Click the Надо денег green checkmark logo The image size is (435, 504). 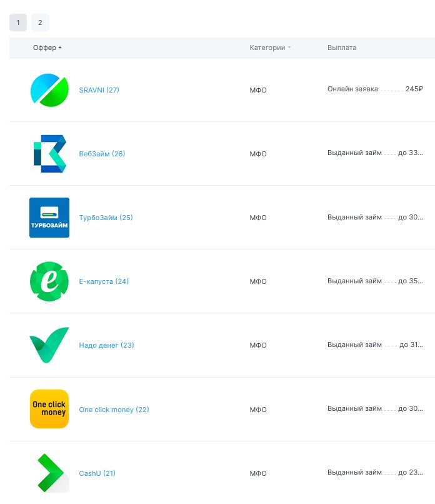(49, 345)
